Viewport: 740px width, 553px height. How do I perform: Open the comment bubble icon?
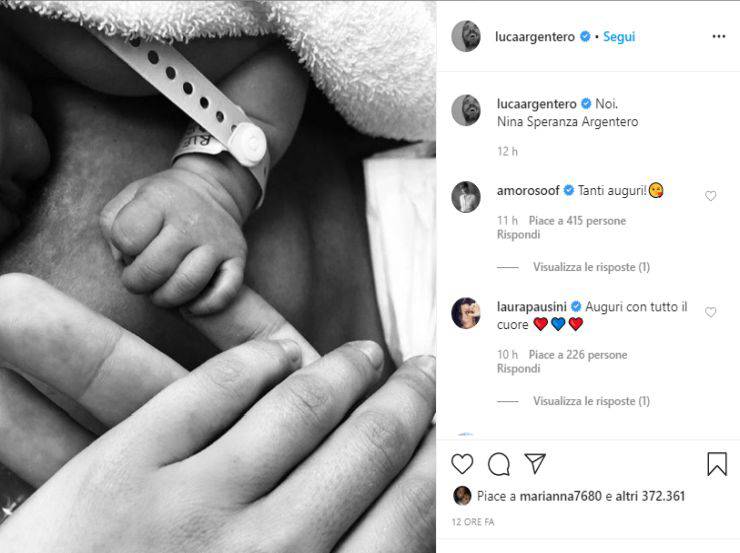click(x=498, y=464)
